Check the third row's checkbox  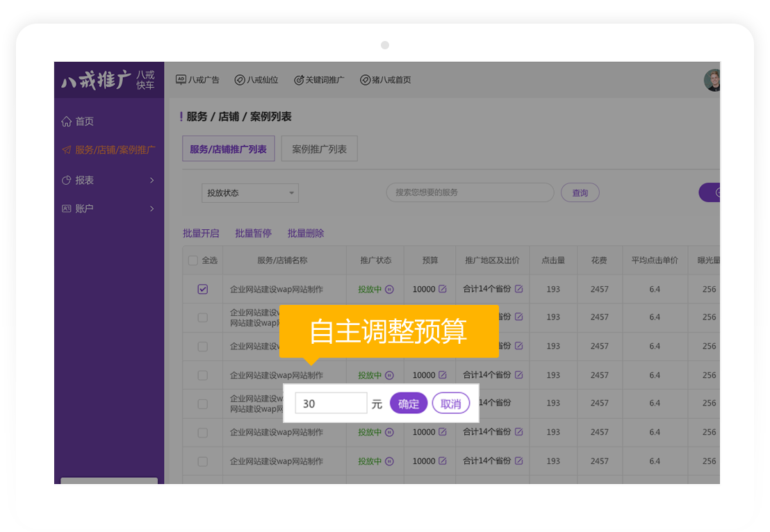point(203,347)
